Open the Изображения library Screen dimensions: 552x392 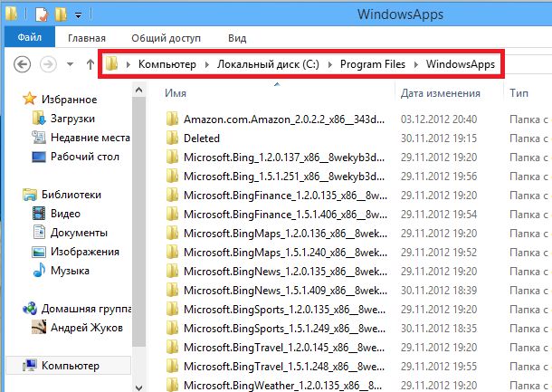click(85, 252)
